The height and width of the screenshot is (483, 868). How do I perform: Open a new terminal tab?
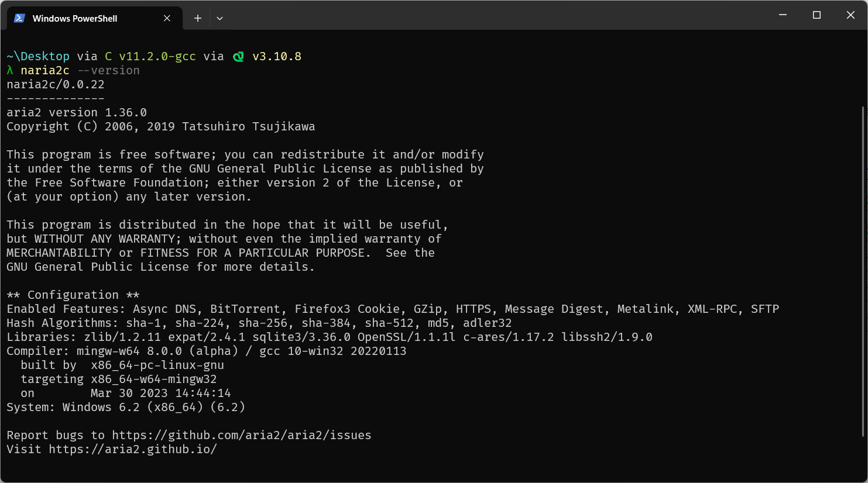pyautogui.click(x=198, y=18)
